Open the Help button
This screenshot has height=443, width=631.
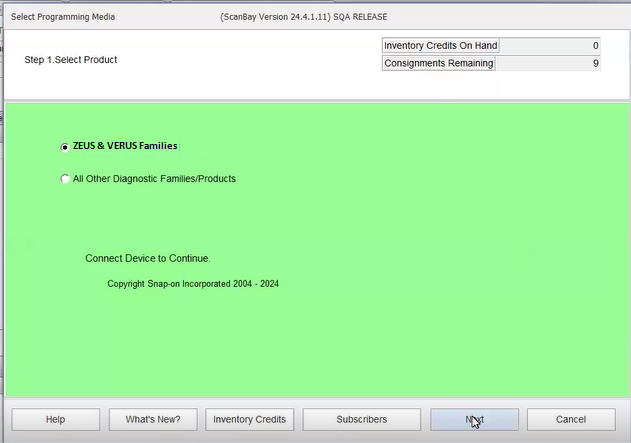pyautogui.click(x=55, y=419)
